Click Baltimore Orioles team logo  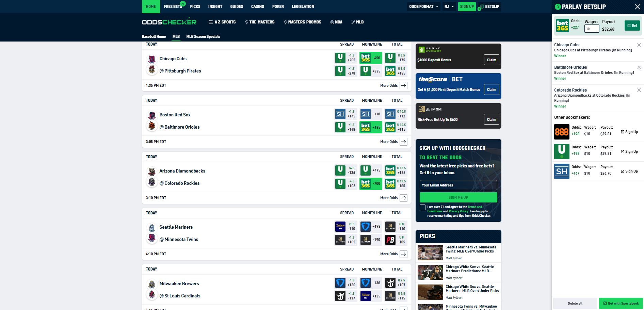pyautogui.click(x=152, y=126)
